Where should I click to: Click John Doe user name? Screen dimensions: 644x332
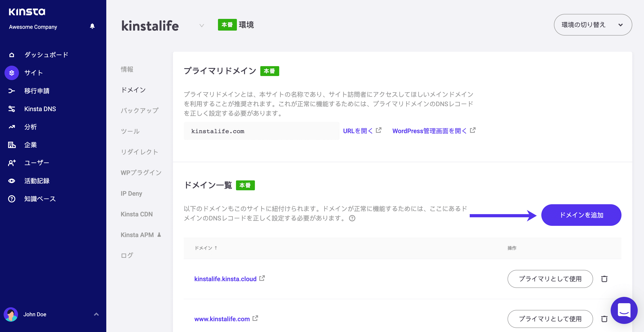point(35,314)
